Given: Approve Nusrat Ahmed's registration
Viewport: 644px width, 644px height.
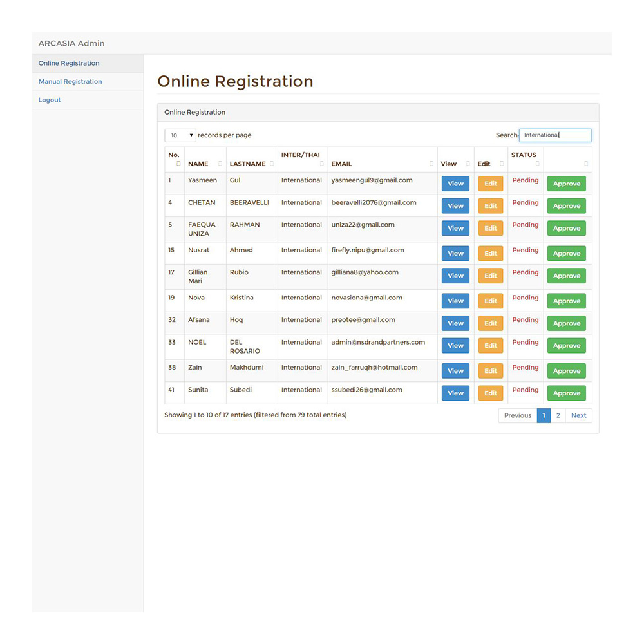Looking at the screenshot, I should [x=567, y=254].
